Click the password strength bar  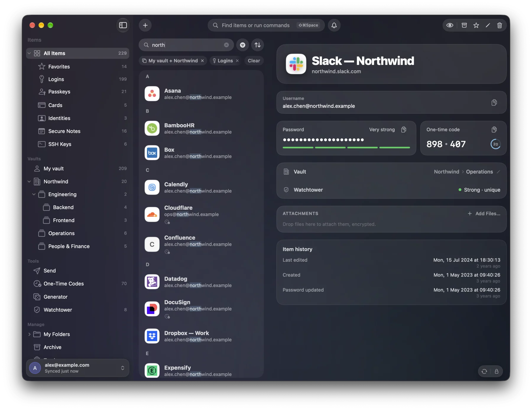346,147
